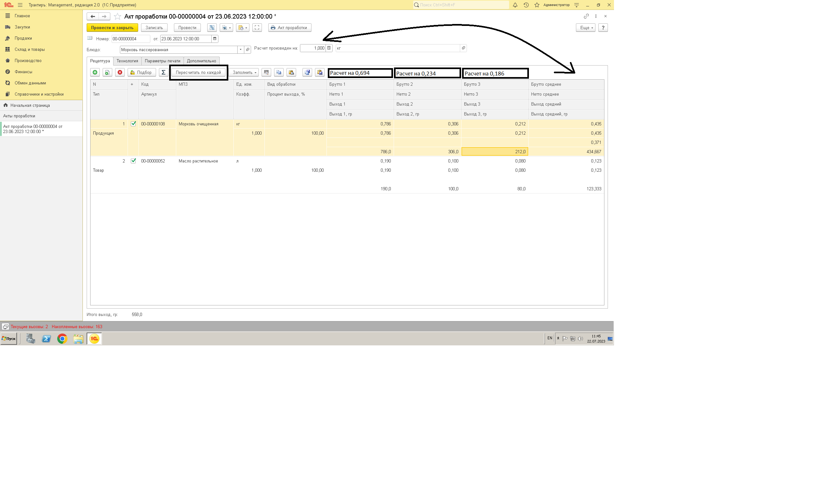The width and height of the screenshot is (834, 504).
Task: Click the fullscreen mode icon
Action: (x=257, y=28)
